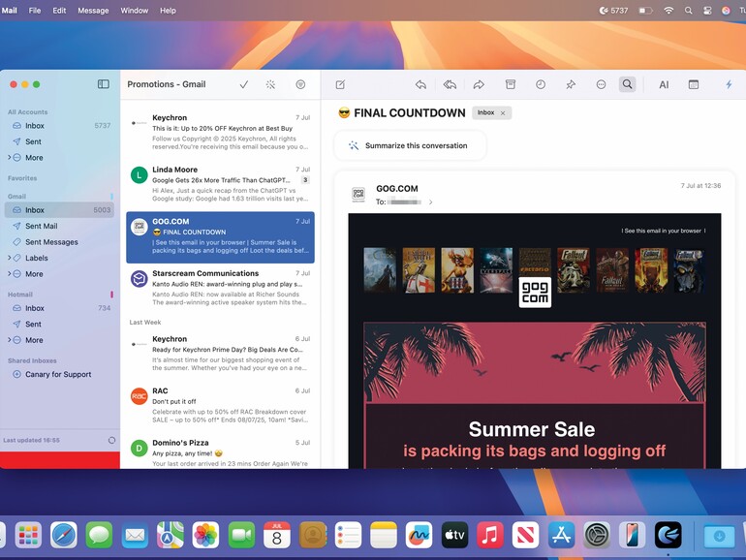Refresh mail with the sync circle icon
Screen dimensions: 746x560
[111, 441]
